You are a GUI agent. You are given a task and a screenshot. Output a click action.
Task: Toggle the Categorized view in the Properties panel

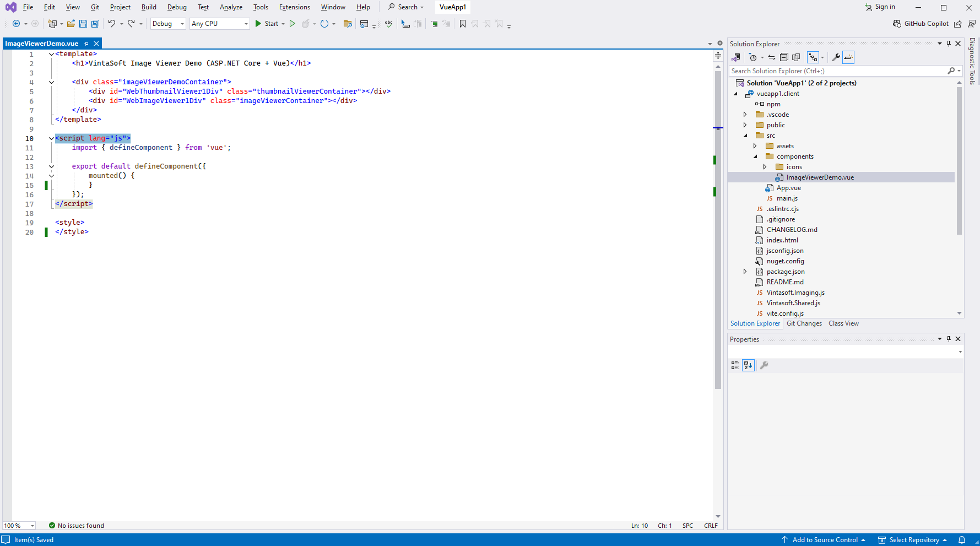tap(735, 365)
